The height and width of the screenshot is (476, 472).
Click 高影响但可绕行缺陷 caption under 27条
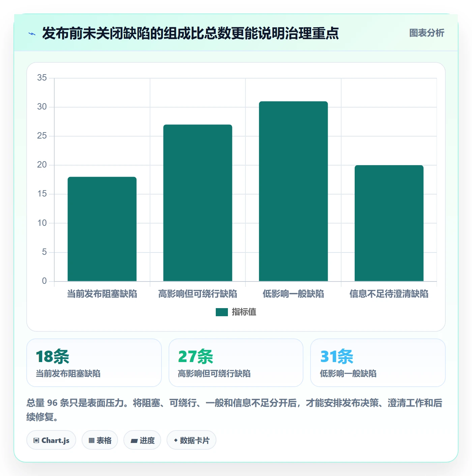(x=214, y=374)
